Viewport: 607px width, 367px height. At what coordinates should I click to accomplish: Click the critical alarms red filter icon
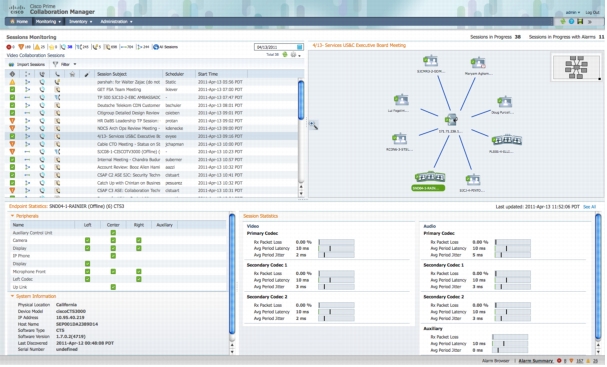[9, 47]
